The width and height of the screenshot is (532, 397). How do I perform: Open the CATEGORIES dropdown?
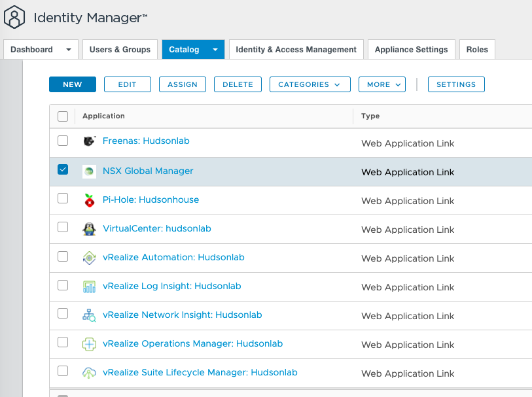pyautogui.click(x=310, y=84)
